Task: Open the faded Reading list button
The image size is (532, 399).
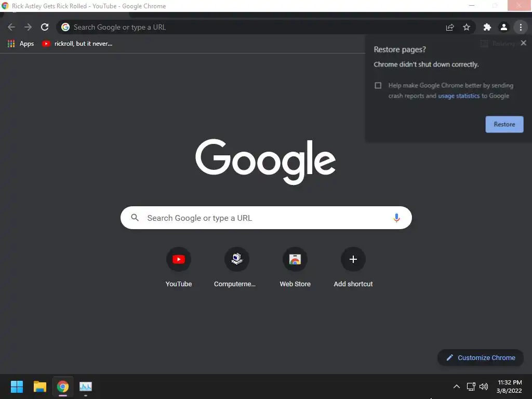Action: coord(498,44)
